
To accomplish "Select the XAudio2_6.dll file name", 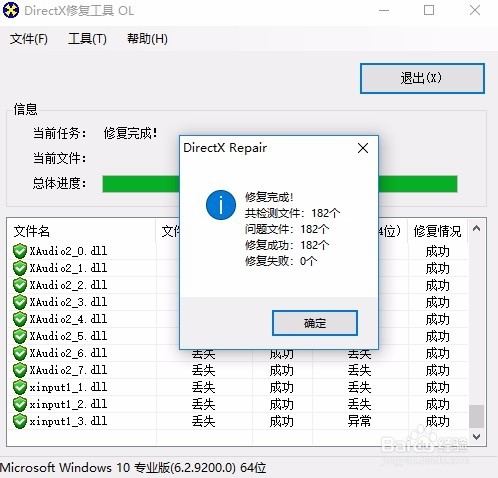I will (68, 353).
